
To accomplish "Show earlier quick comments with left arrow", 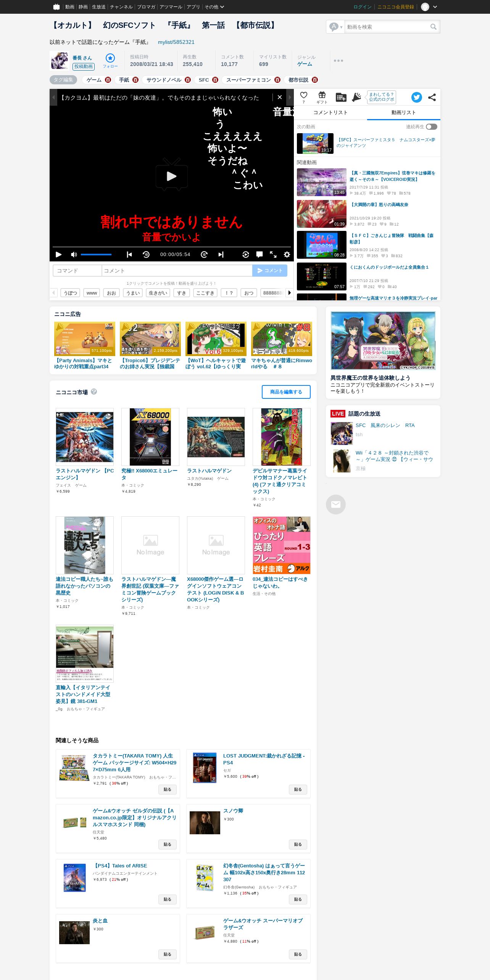I will coord(54,293).
